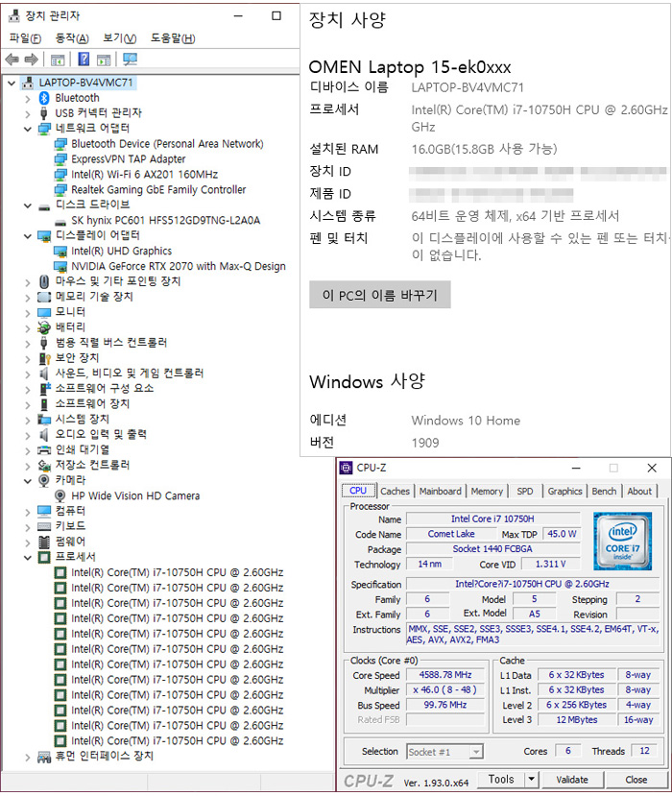This screenshot has width=672, height=796.
Task: Click the Back arrow in Device Manager toolbar
Action: point(12,60)
